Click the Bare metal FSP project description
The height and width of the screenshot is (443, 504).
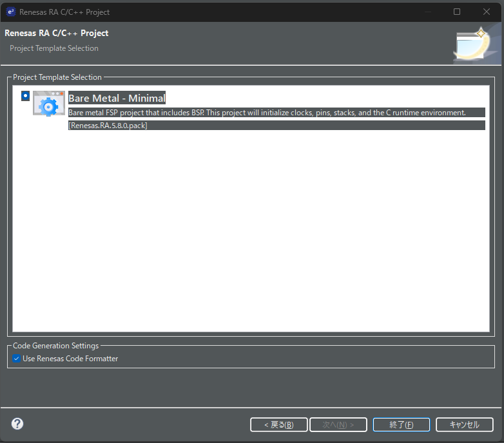276,113
